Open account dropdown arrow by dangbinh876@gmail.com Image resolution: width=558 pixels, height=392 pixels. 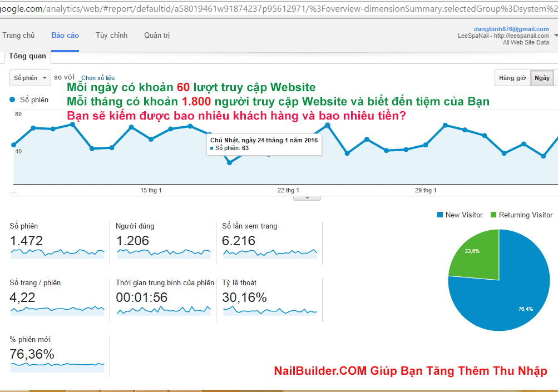pyautogui.click(x=556, y=35)
